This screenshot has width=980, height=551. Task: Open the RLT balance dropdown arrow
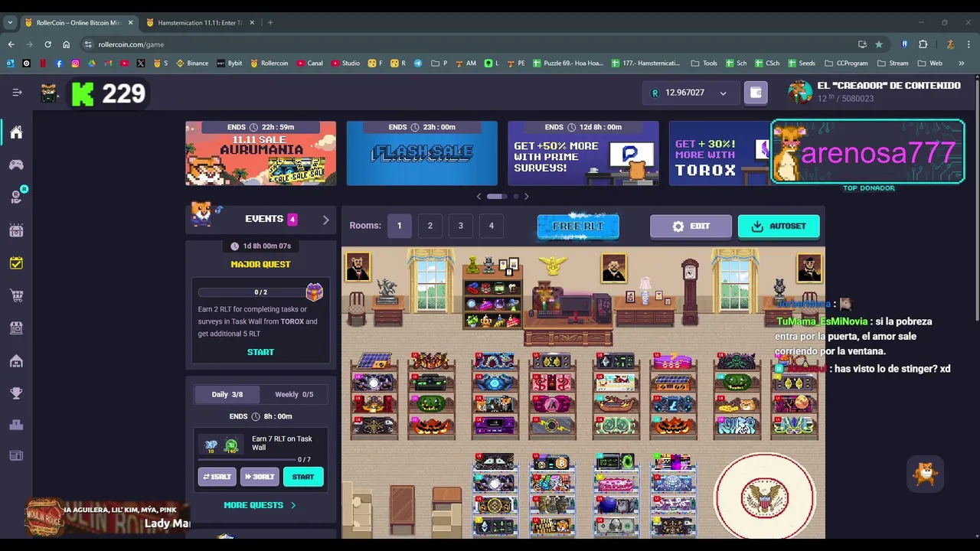click(723, 93)
